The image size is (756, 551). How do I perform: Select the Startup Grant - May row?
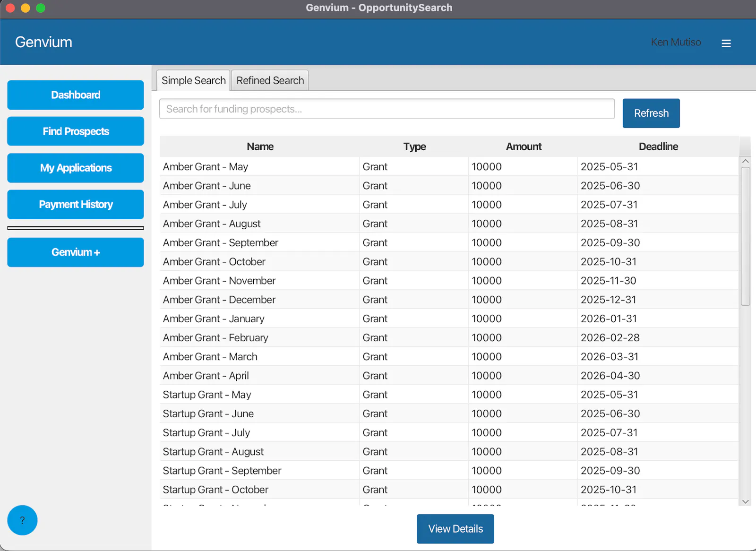point(449,395)
